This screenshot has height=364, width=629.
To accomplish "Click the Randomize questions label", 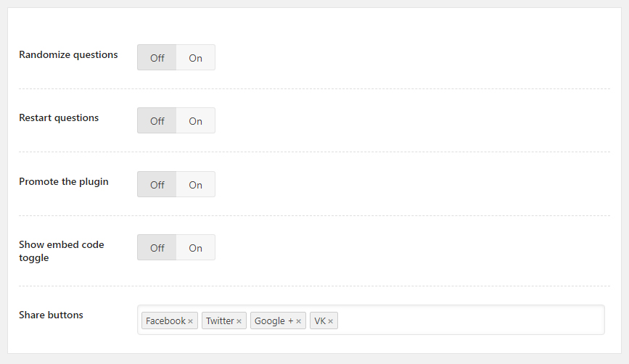I will pos(68,54).
